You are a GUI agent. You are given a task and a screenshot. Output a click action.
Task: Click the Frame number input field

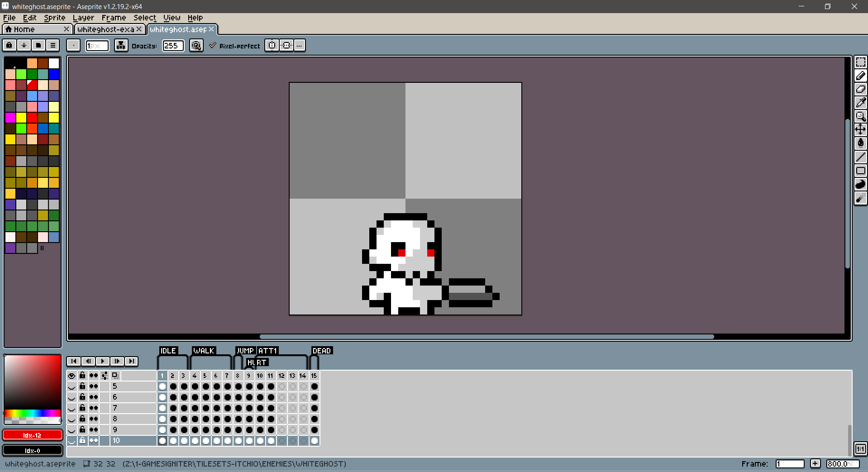coord(790,464)
